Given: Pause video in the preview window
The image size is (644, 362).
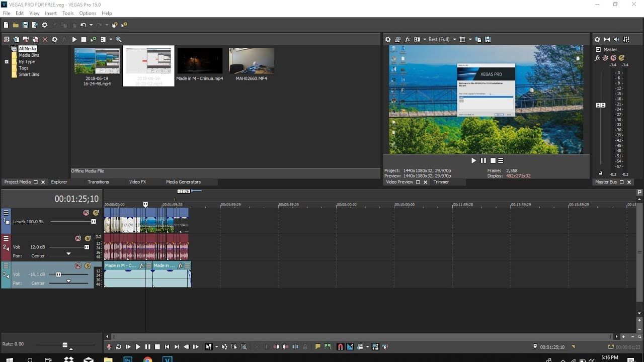Looking at the screenshot, I should [484, 160].
